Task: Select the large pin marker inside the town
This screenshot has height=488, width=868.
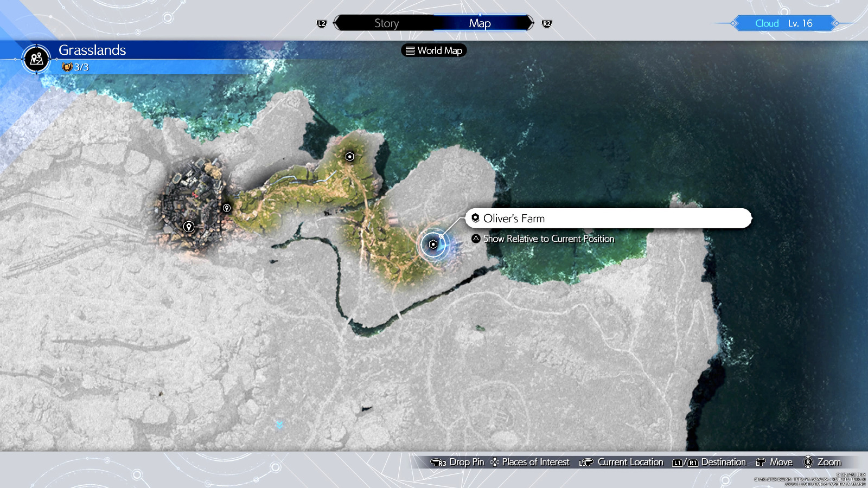Action: tap(189, 227)
